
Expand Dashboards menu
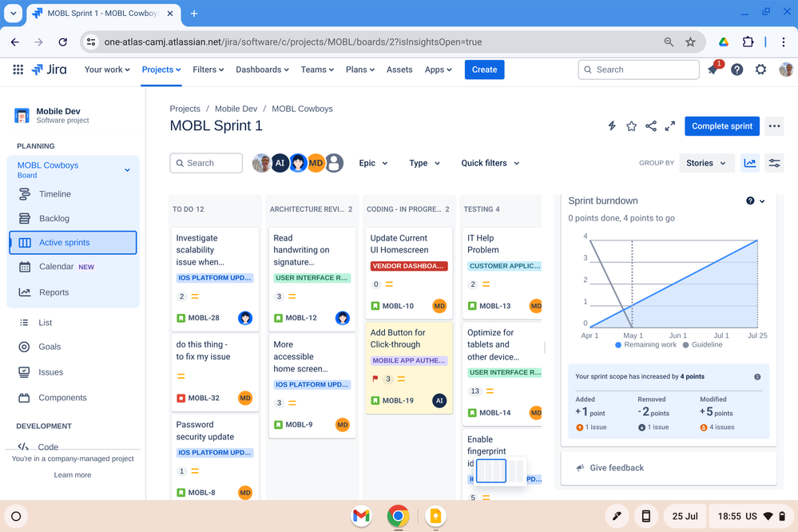262,69
